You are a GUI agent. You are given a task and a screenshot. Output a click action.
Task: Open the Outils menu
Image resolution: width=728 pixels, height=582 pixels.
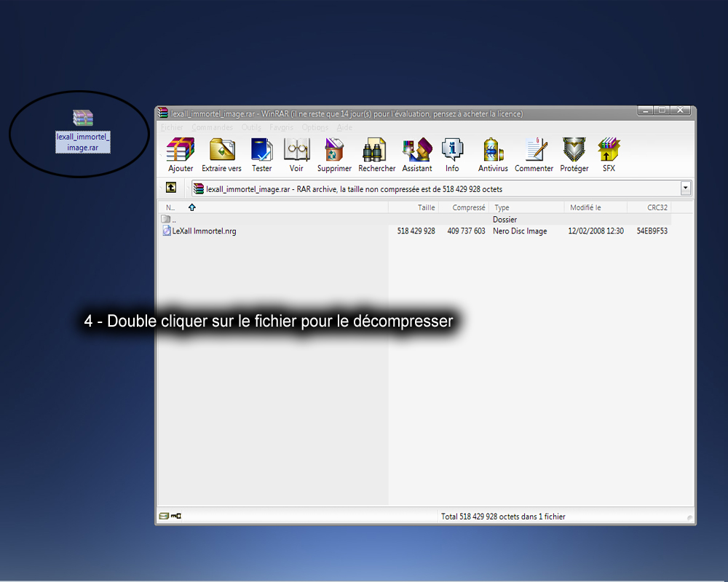point(251,127)
